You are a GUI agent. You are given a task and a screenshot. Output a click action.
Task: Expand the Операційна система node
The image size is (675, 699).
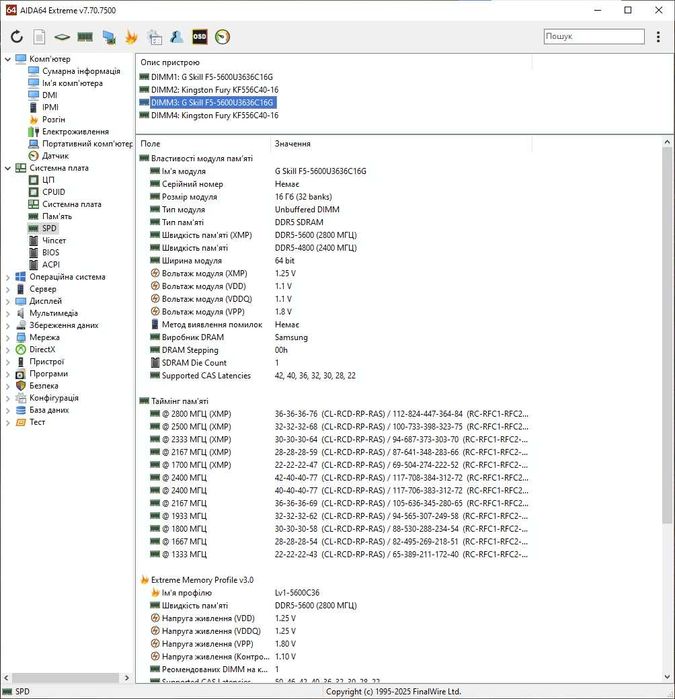click(x=8, y=277)
